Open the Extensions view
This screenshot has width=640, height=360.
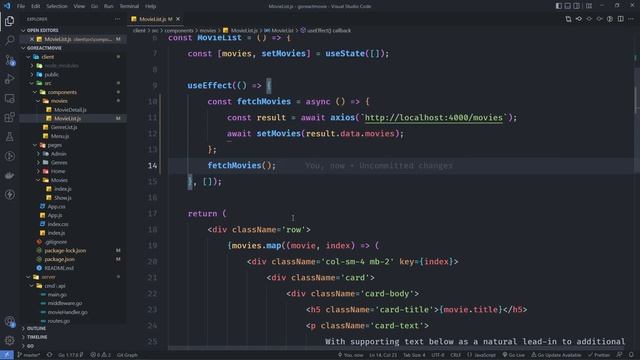(x=9, y=118)
